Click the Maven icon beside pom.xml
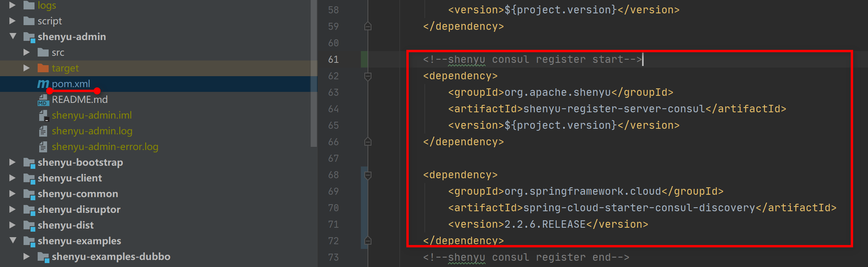Screen dimensions: 868x267 [43, 84]
